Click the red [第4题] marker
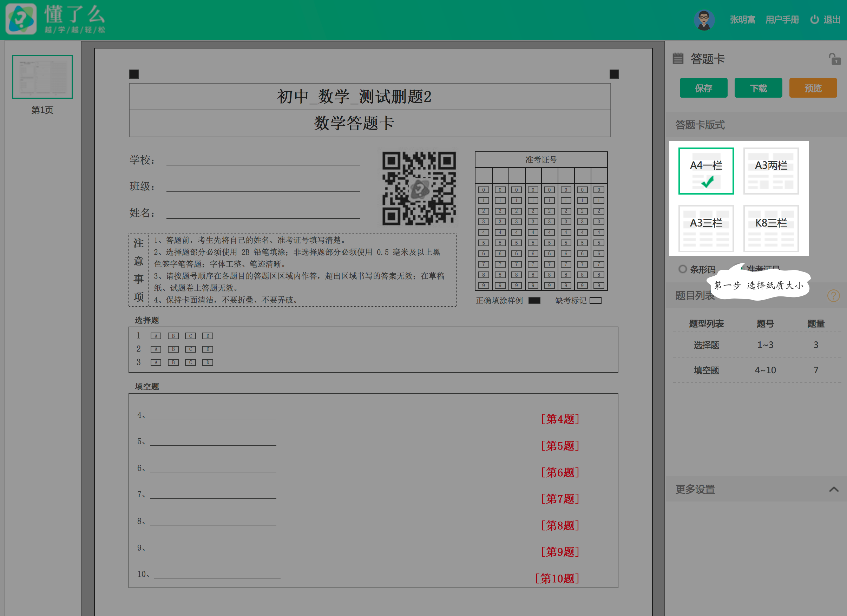847x616 pixels. (x=560, y=419)
